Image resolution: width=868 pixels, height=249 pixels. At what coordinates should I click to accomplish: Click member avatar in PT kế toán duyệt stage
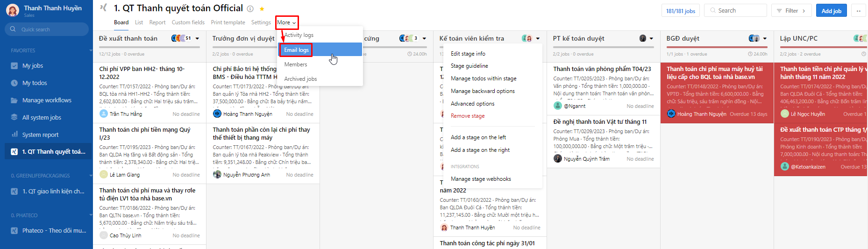[643, 38]
